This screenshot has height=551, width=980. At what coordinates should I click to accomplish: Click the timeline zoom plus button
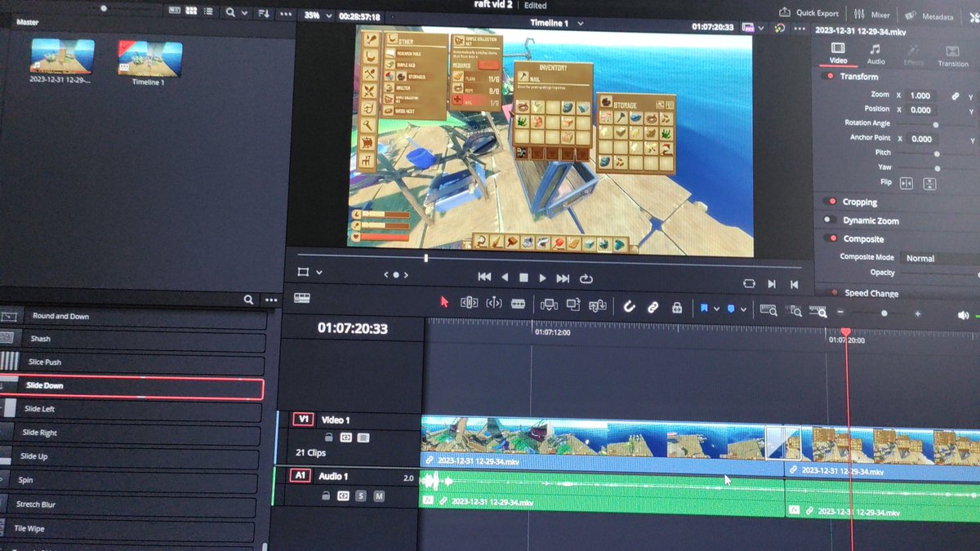point(918,314)
